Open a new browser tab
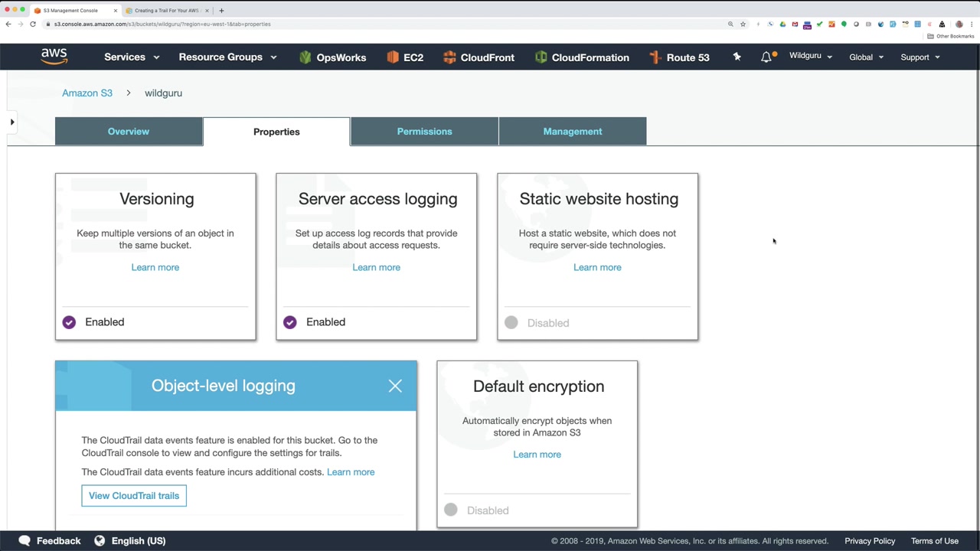The image size is (980, 551). (x=221, y=11)
